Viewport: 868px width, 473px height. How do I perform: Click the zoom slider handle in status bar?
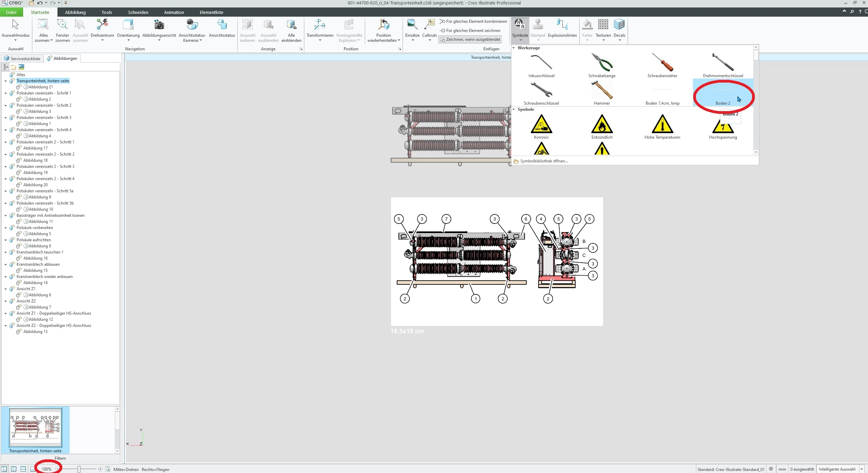pos(79,469)
